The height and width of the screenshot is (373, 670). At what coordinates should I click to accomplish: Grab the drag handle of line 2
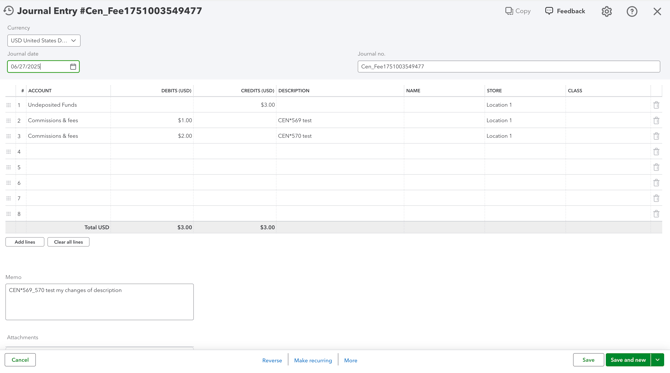point(9,120)
